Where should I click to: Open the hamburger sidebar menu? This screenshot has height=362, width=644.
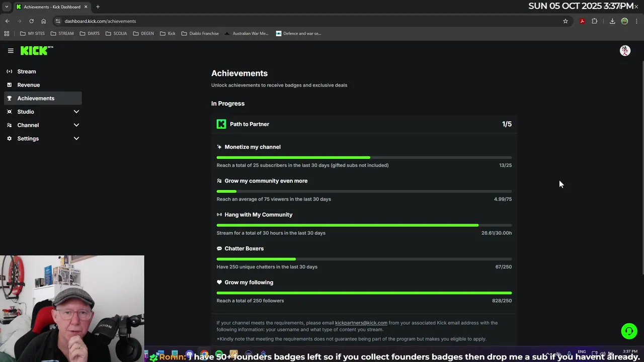11,51
